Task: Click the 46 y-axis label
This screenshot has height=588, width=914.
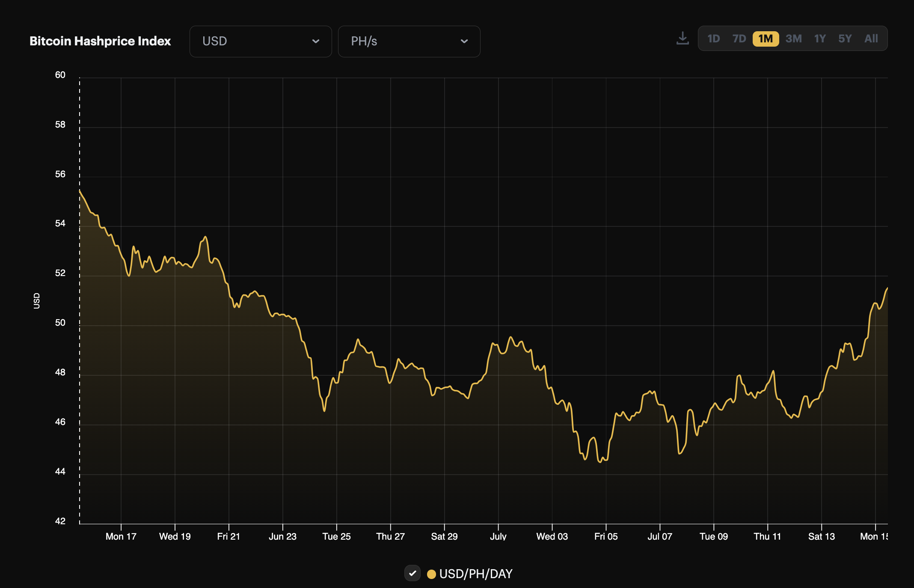Action: [x=60, y=422]
